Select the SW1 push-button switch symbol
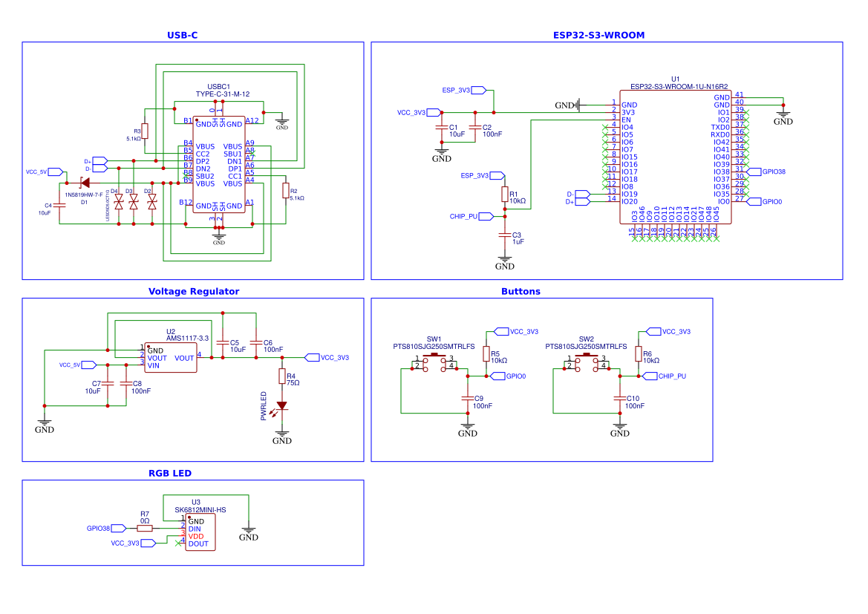The height and width of the screenshot is (614, 868). click(x=434, y=363)
